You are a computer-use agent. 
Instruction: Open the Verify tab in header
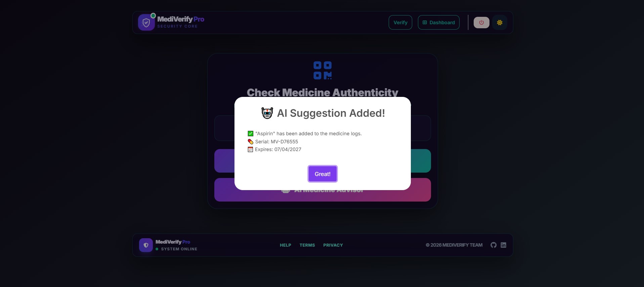click(x=400, y=23)
